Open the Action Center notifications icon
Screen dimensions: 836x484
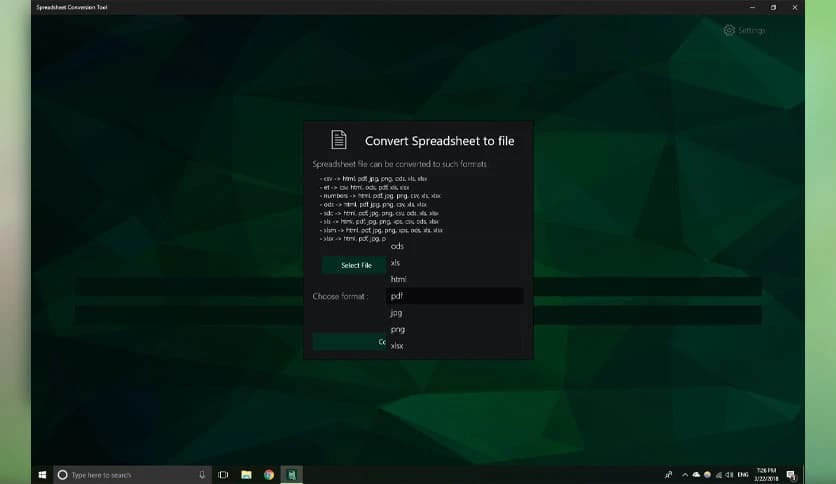click(x=791, y=474)
